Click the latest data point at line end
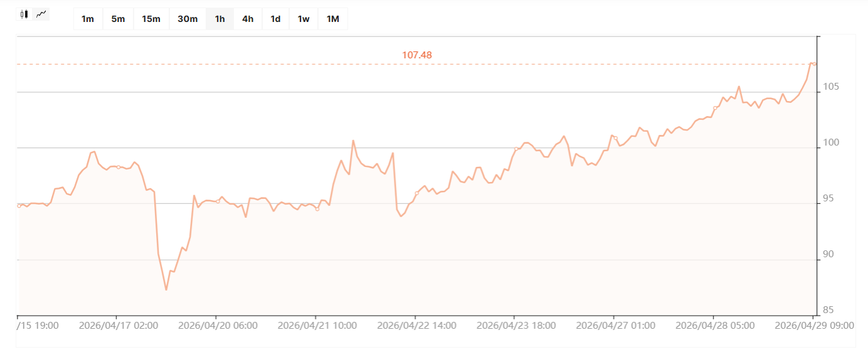 [x=813, y=64]
